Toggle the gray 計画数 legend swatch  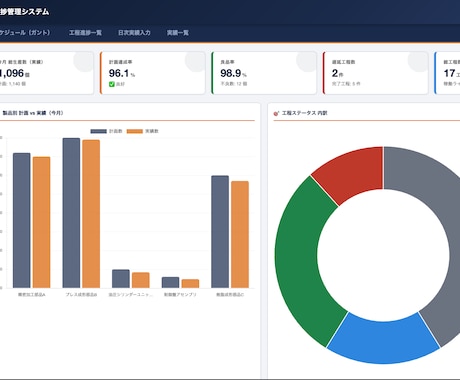coord(99,131)
